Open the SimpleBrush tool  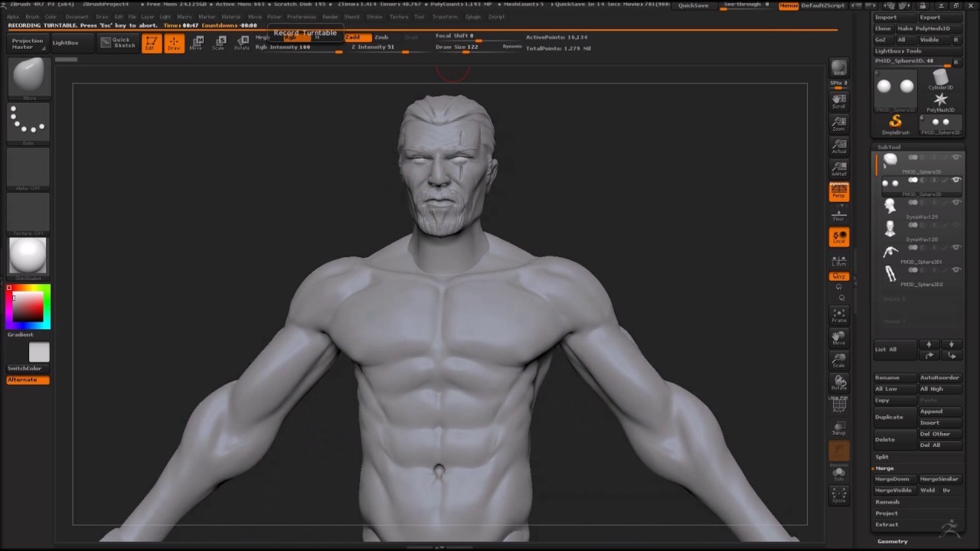(896, 122)
